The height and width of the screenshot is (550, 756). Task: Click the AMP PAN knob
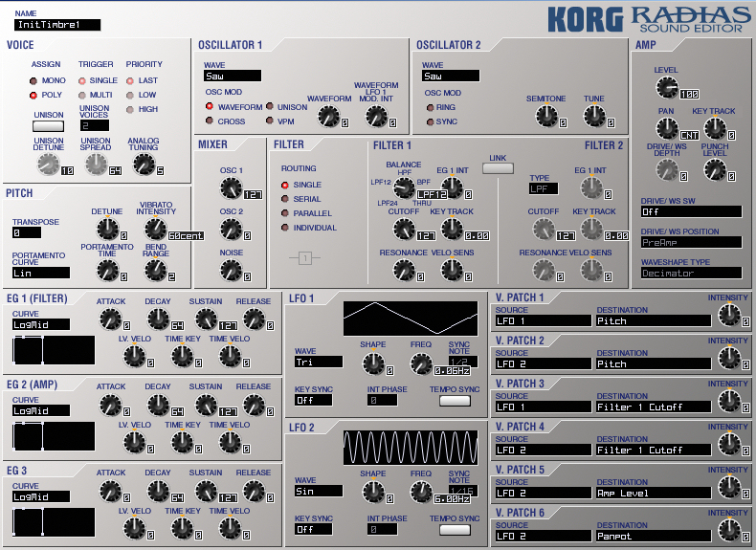667,128
